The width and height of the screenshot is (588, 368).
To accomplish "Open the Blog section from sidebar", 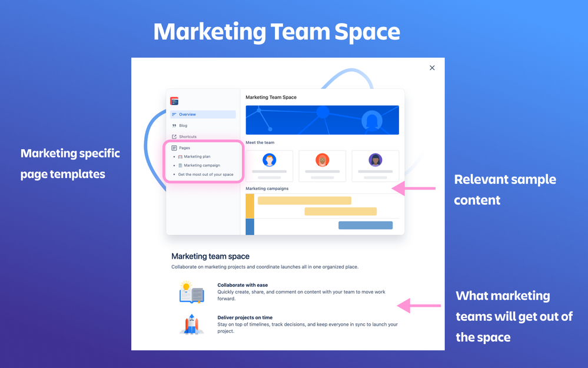I will pos(183,126).
